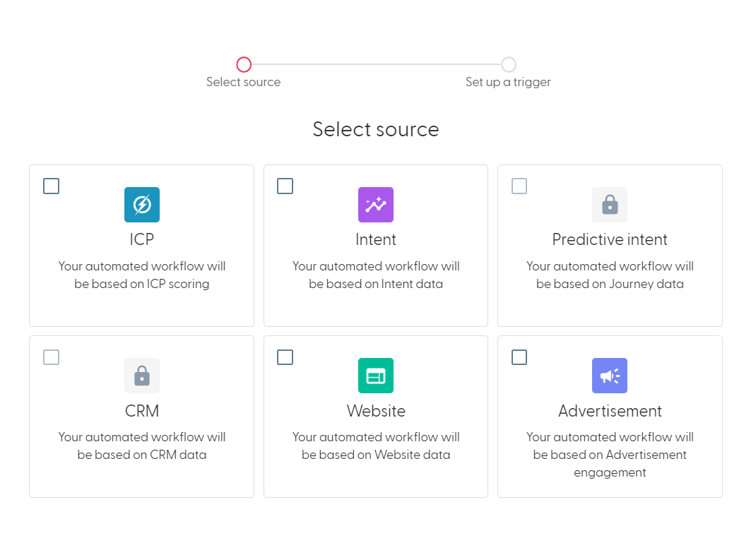Check the CRM card checkbox
This screenshot has width=756, height=538.
51,357
